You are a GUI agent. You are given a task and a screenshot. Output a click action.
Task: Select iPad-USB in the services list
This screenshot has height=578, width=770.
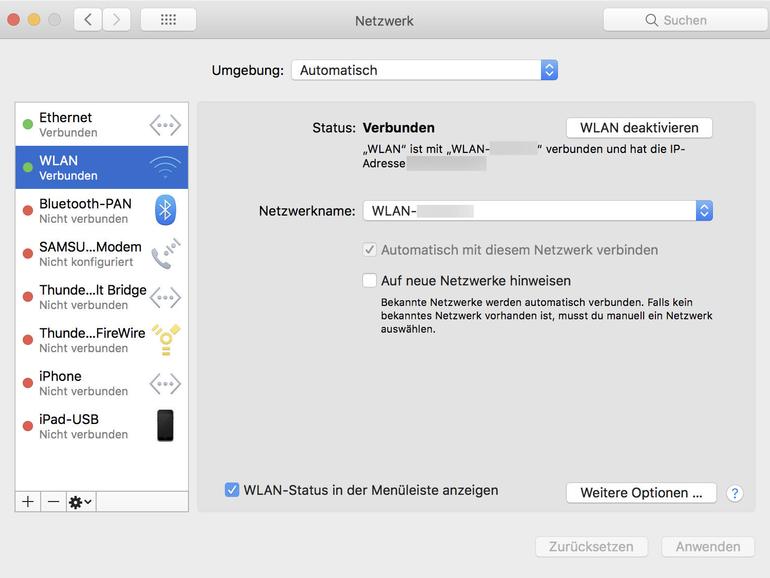pos(102,426)
